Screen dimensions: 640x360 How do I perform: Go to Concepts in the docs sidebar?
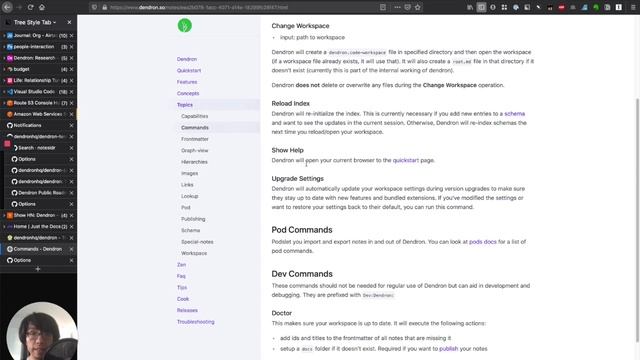(188, 93)
